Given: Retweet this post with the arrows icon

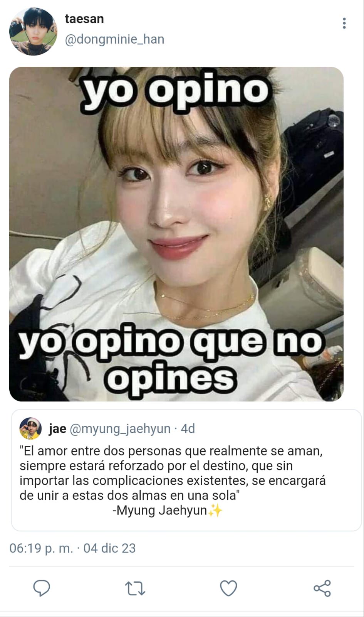Looking at the screenshot, I should click(x=135, y=589).
